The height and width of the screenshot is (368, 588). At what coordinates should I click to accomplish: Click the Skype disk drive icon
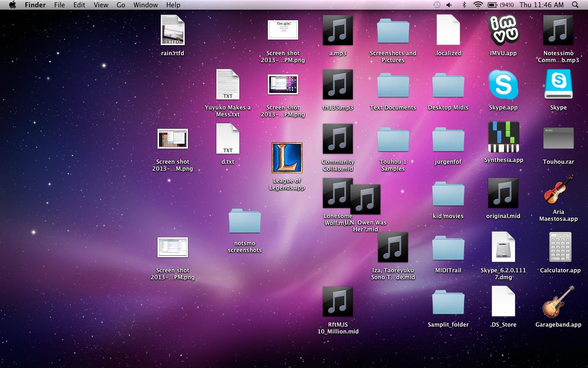558,85
